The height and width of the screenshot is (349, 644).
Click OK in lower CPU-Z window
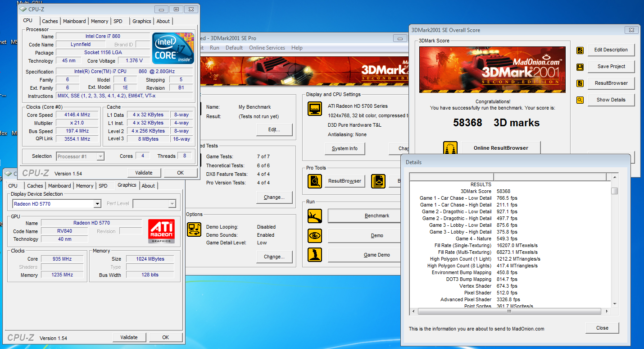[x=165, y=337]
